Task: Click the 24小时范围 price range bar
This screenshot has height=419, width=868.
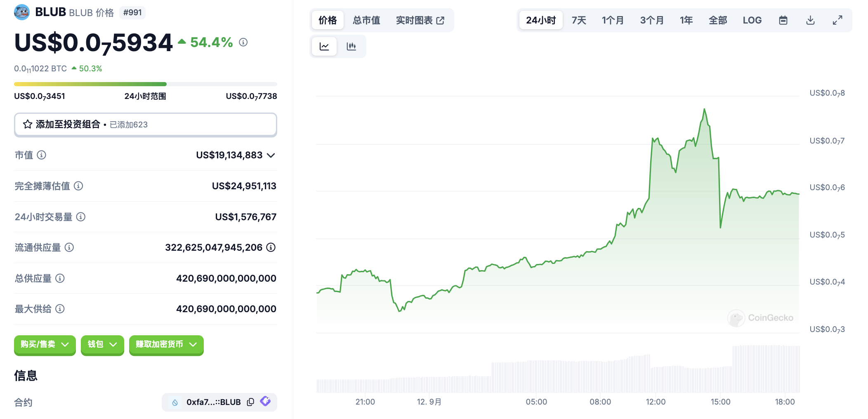Action: 145,84
